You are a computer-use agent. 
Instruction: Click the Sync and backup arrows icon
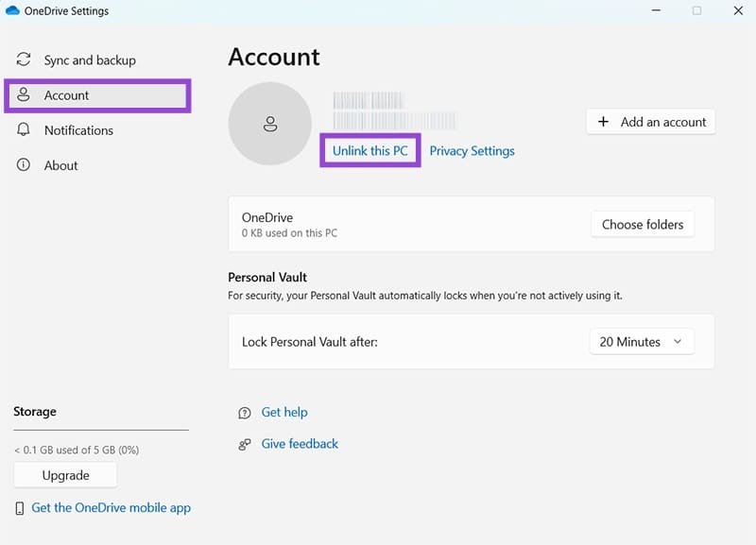coord(24,60)
